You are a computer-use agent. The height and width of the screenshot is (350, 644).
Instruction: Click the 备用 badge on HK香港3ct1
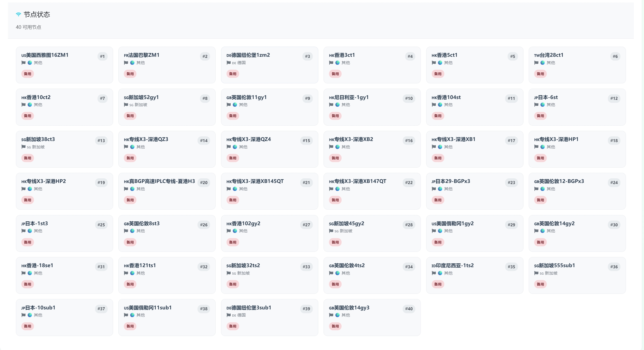click(335, 74)
